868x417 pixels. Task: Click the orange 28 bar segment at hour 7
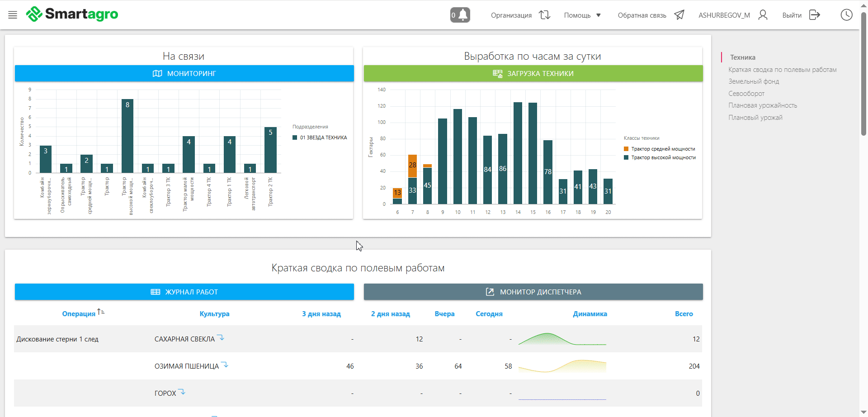pos(412,166)
